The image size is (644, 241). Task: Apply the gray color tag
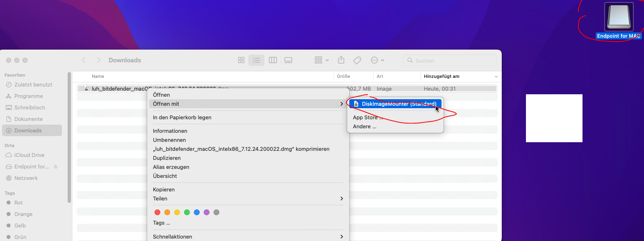coord(216,212)
